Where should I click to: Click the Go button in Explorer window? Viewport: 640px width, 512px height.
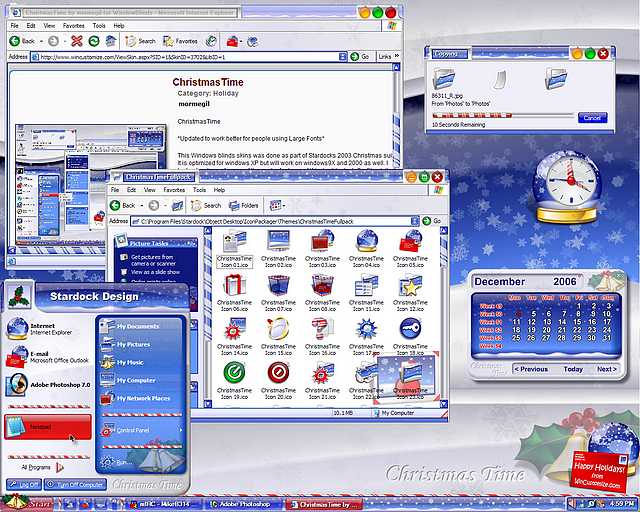432,221
